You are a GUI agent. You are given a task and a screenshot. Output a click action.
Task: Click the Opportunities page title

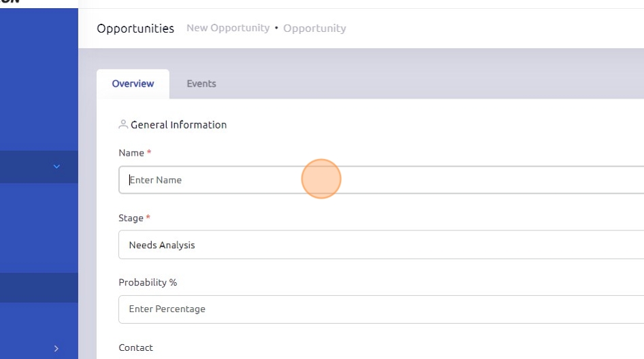pyautogui.click(x=135, y=29)
